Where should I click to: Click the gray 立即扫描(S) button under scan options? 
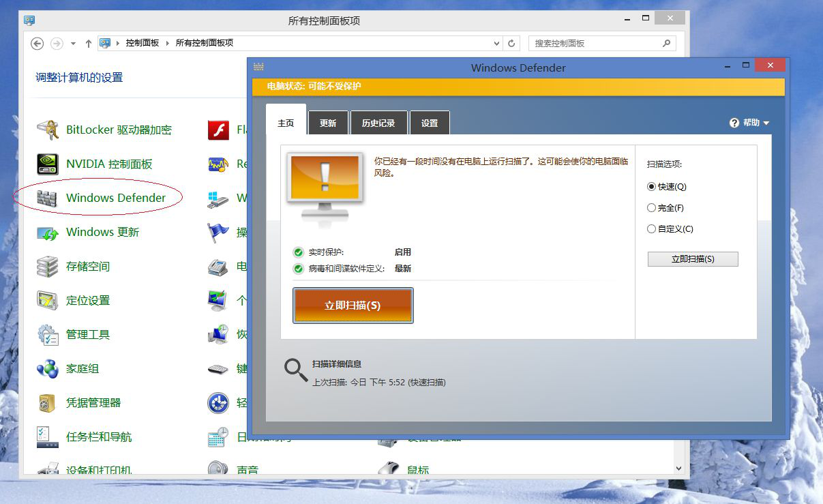[693, 259]
